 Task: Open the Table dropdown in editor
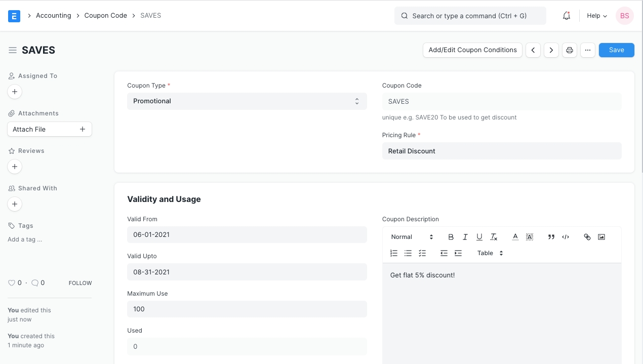coord(490,253)
